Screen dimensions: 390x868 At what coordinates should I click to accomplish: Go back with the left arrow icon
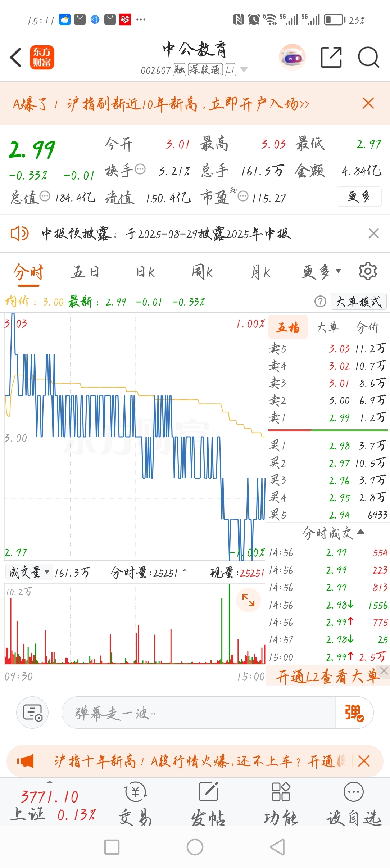click(x=16, y=57)
